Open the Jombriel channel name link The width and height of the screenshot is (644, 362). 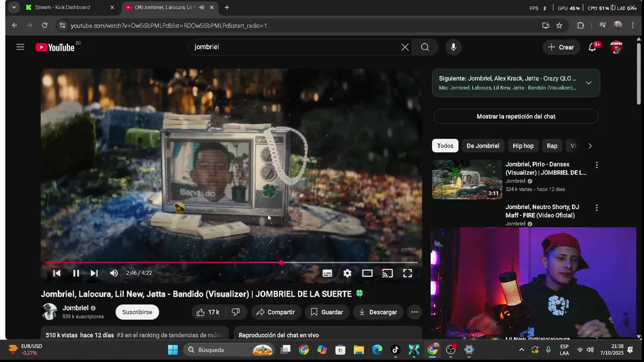click(x=75, y=308)
